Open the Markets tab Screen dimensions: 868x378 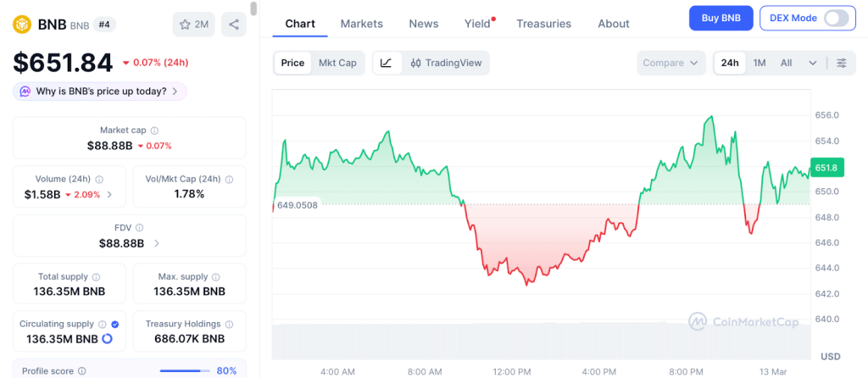click(x=361, y=24)
